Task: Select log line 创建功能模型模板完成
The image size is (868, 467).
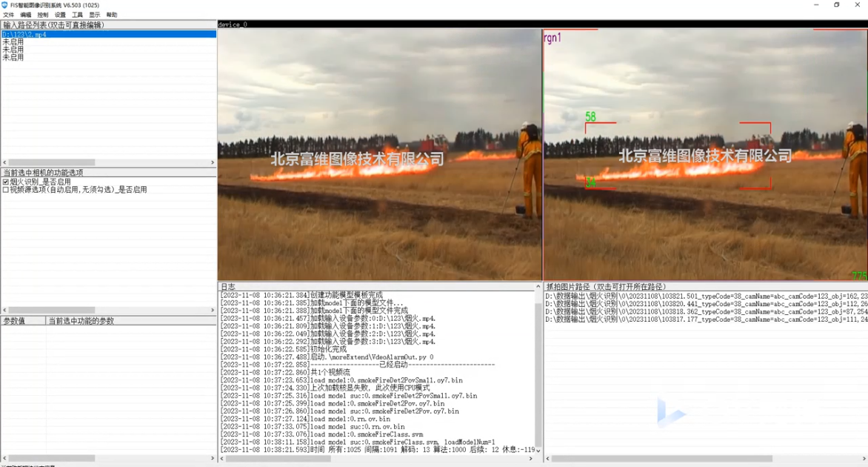Action: [x=301, y=295]
